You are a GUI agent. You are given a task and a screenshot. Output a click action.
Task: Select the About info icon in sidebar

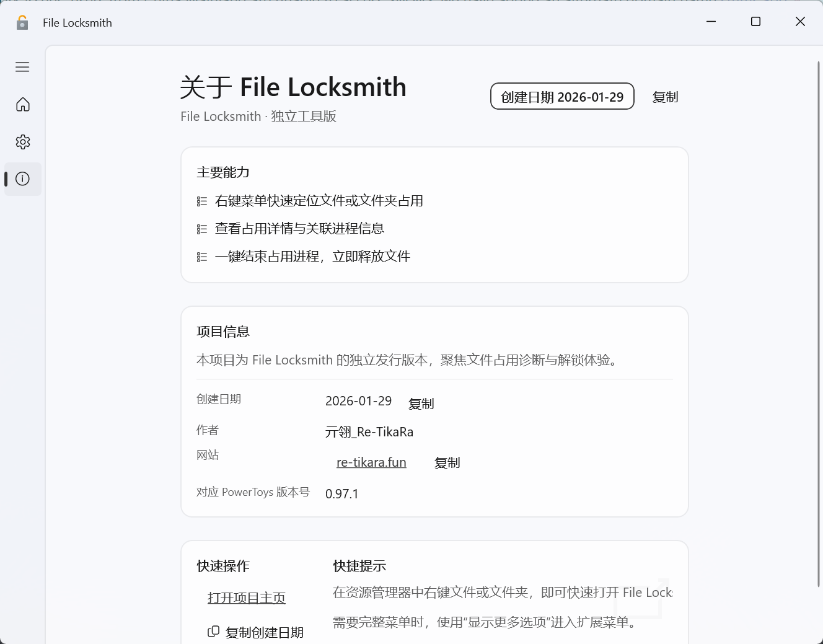22,179
